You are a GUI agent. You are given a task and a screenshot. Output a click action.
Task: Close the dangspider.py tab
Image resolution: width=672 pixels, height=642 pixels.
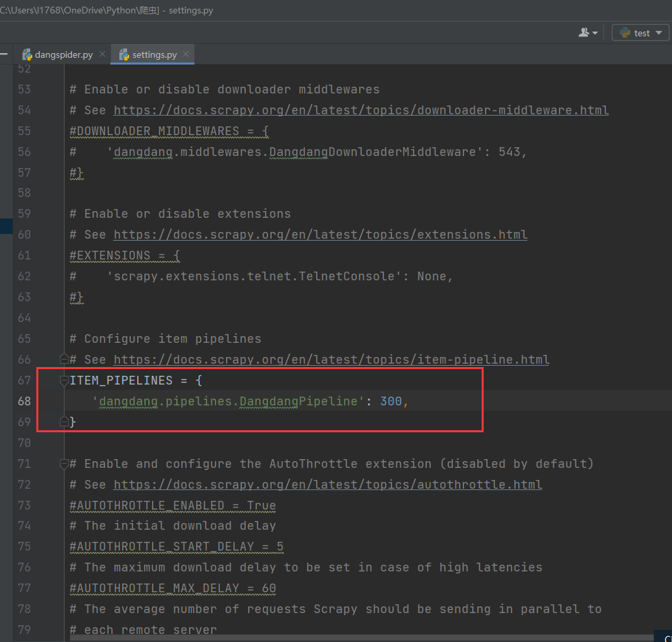(x=102, y=54)
